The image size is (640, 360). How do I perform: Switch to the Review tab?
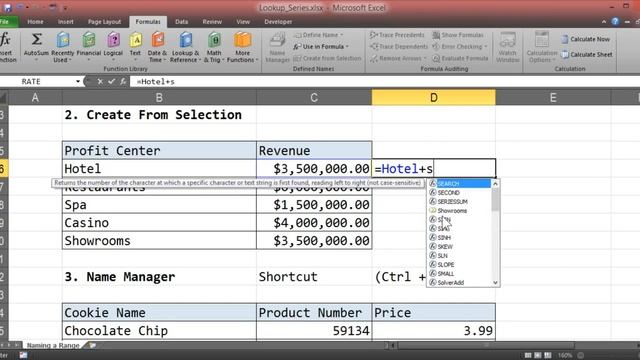[x=212, y=22]
